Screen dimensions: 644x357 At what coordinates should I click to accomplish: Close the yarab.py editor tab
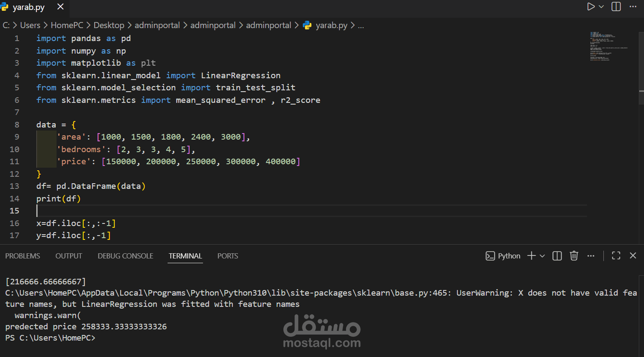(60, 7)
